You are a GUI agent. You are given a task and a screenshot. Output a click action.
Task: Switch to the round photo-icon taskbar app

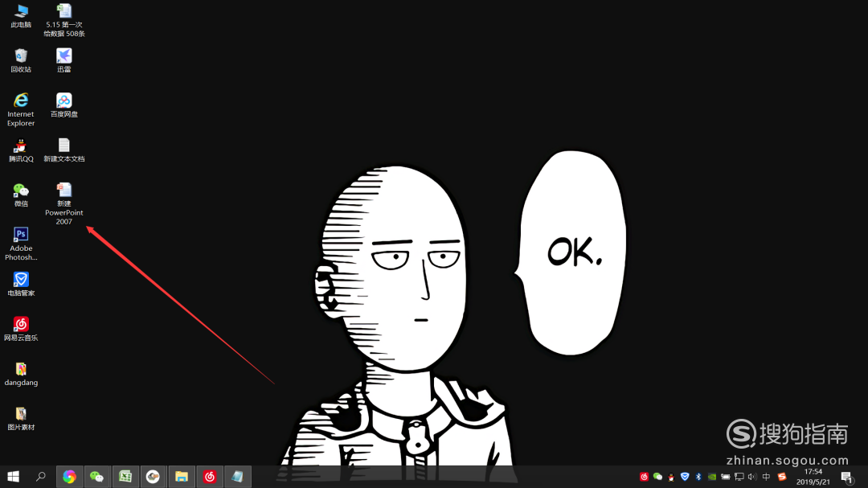click(153, 477)
